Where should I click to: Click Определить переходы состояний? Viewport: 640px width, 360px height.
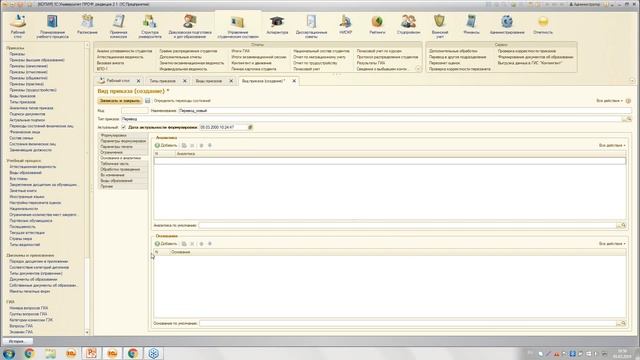coord(182,100)
